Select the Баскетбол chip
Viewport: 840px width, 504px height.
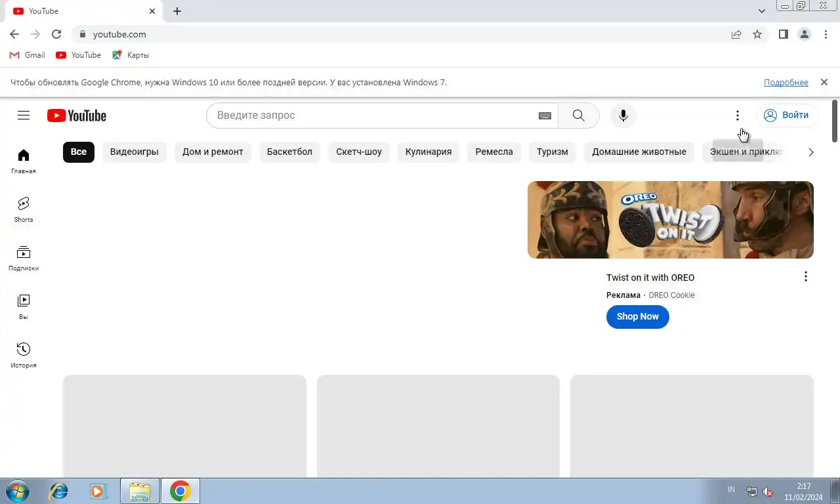pos(289,152)
